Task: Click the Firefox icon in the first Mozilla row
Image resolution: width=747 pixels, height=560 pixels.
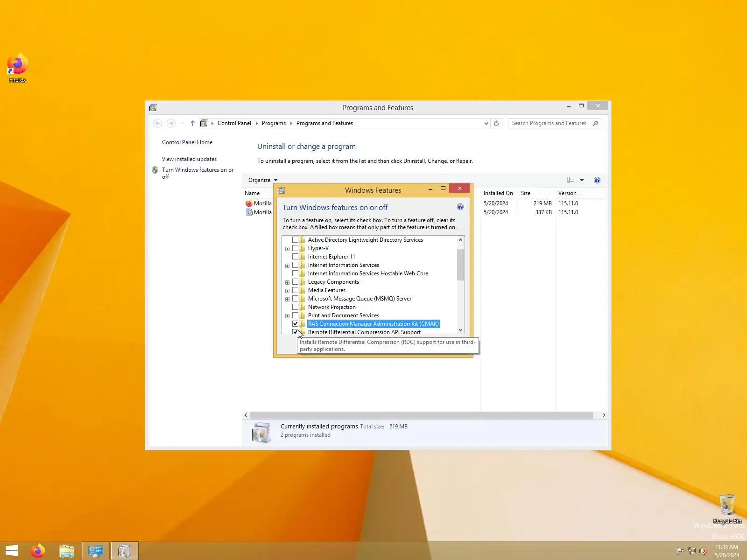Action: [x=249, y=203]
